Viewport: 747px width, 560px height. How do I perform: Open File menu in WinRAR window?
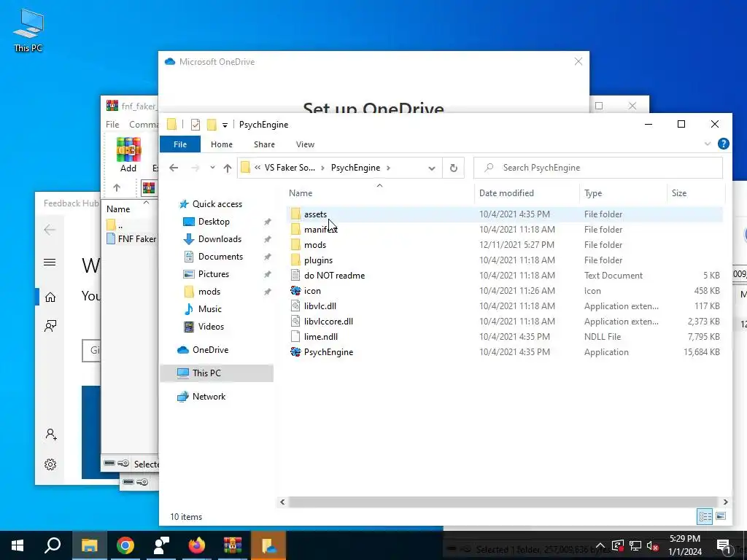pyautogui.click(x=112, y=124)
